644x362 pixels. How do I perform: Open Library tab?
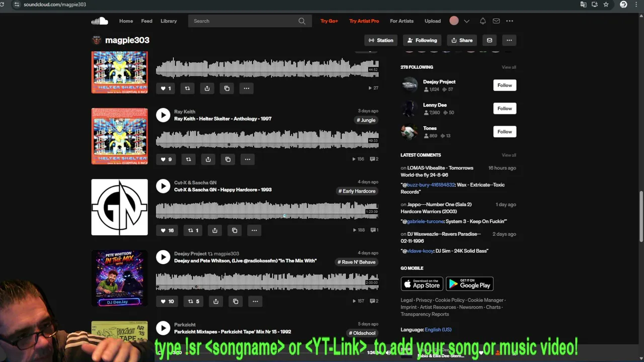[x=169, y=21]
